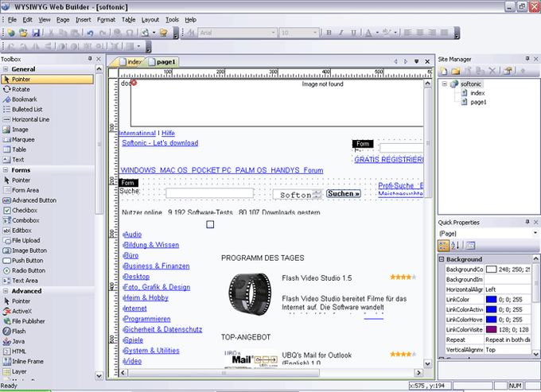The image size is (541, 392).
Task: Collapse the Advanced toolbox section
Action: coord(6,291)
